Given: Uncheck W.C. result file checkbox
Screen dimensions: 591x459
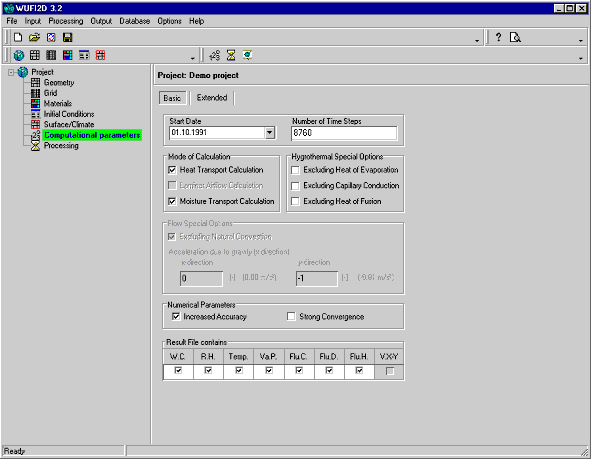Looking at the screenshot, I should [x=178, y=371].
